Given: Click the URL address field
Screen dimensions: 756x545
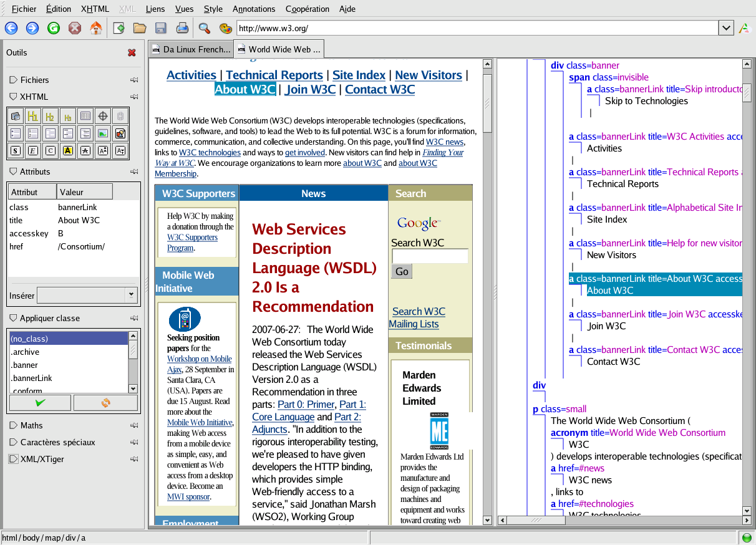Looking at the screenshot, I should pyautogui.click(x=478, y=28).
